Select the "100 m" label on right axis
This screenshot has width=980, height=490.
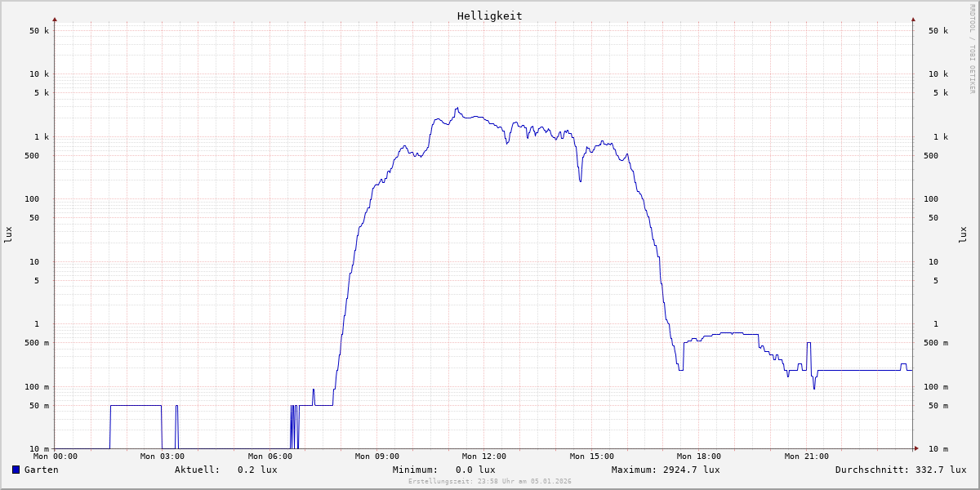(x=936, y=387)
